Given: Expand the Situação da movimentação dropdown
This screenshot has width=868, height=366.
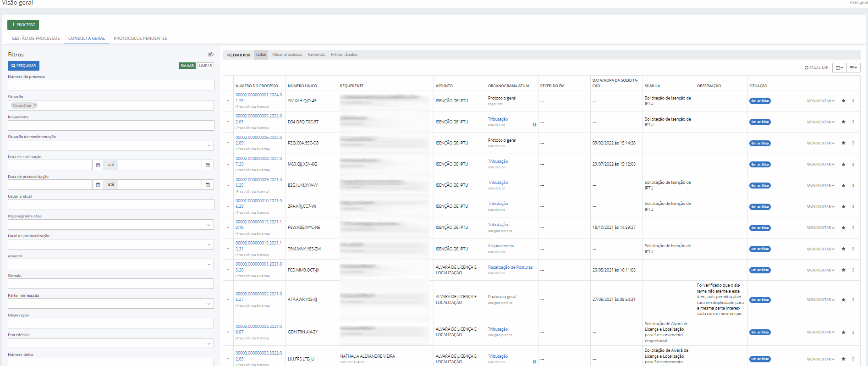Looking at the screenshot, I should (x=209, y=145).
